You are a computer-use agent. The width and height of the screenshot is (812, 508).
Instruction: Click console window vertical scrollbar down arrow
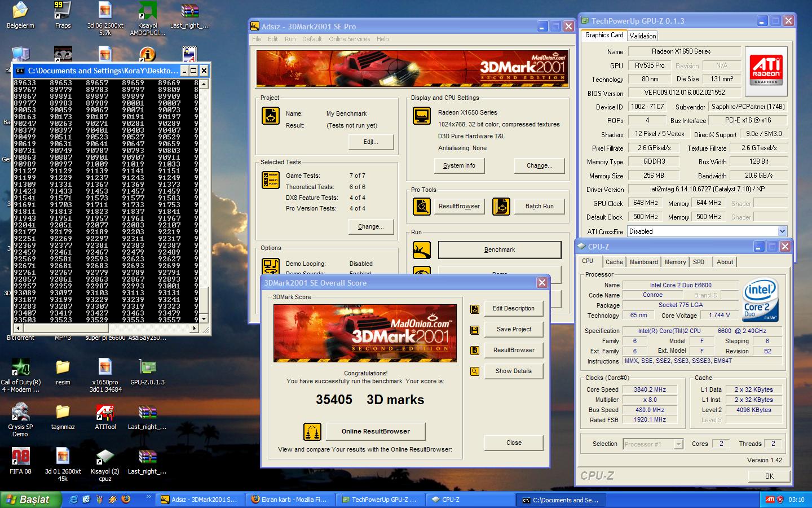tap(204, 319)
